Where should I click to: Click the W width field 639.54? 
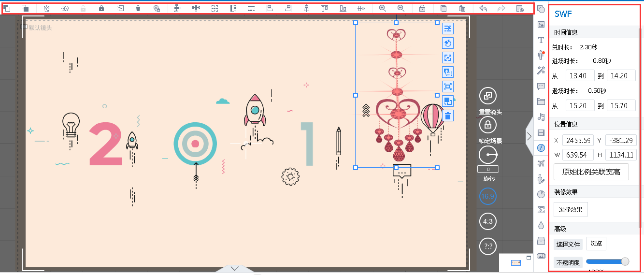click(578, 155)
